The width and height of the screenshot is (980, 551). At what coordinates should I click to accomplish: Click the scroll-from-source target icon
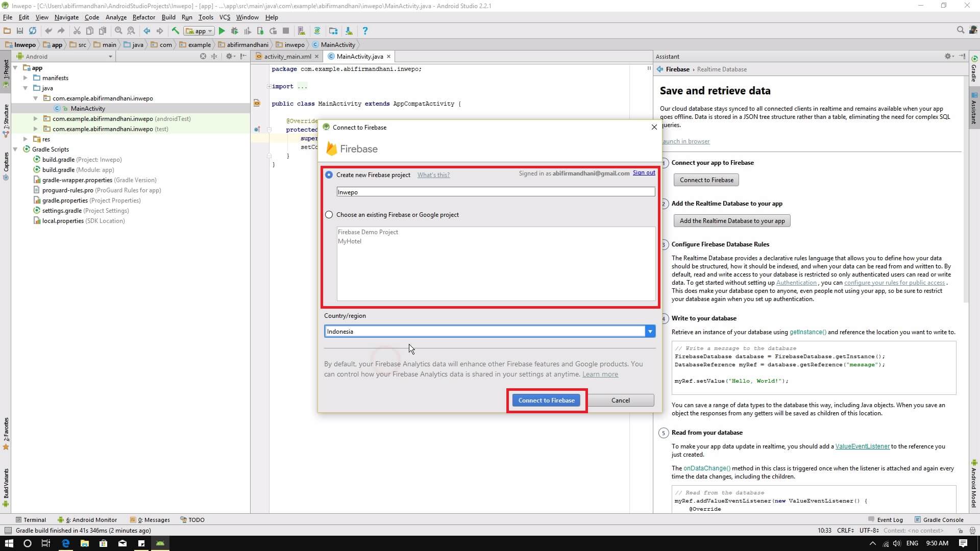click(203, 56)
